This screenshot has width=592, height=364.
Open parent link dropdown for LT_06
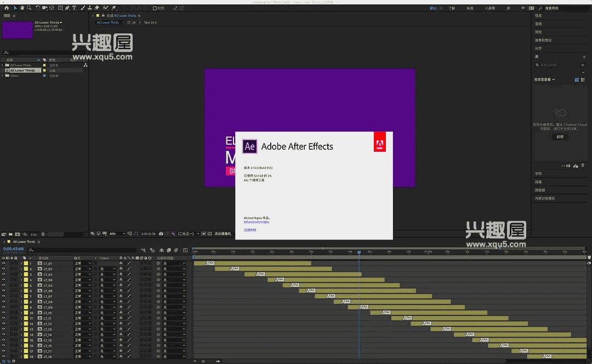174,291
